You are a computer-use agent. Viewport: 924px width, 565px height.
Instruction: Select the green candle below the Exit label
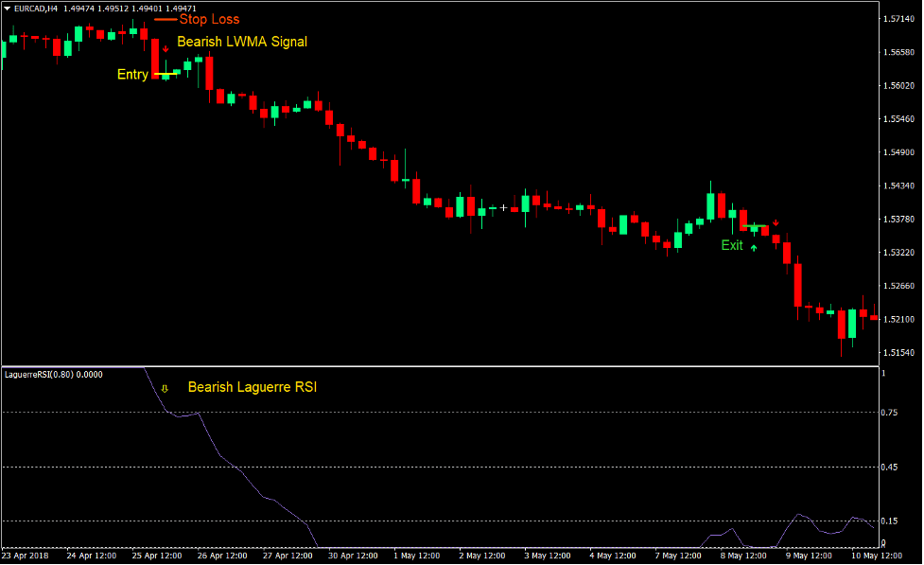tap(754, 230)
